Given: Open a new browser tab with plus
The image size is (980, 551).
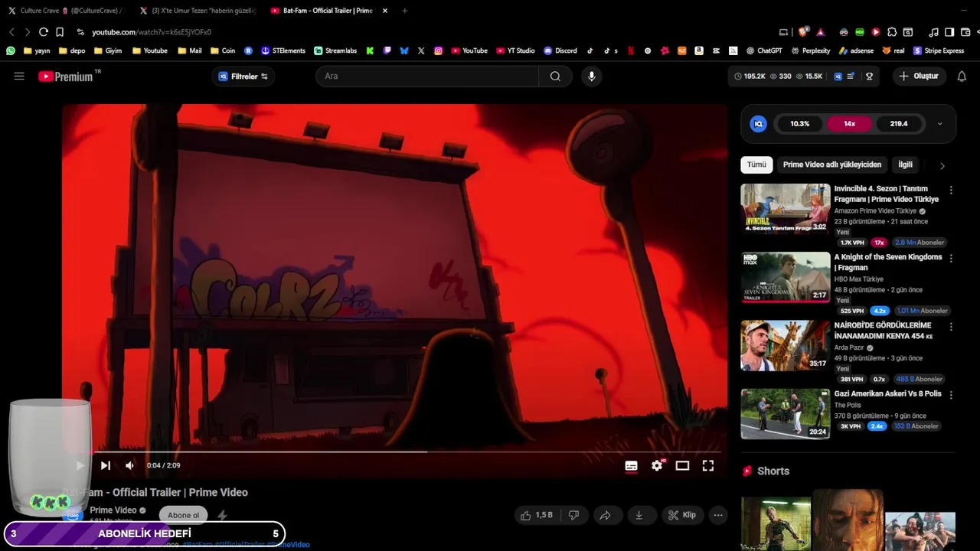Looking at the screenshot, I should (405, 11).
